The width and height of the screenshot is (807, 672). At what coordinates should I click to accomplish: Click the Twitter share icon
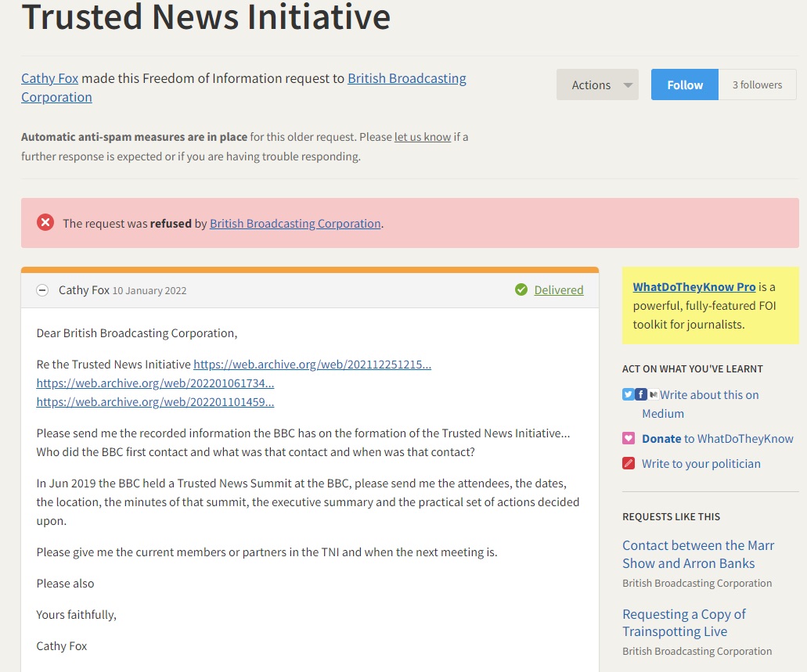628,394
